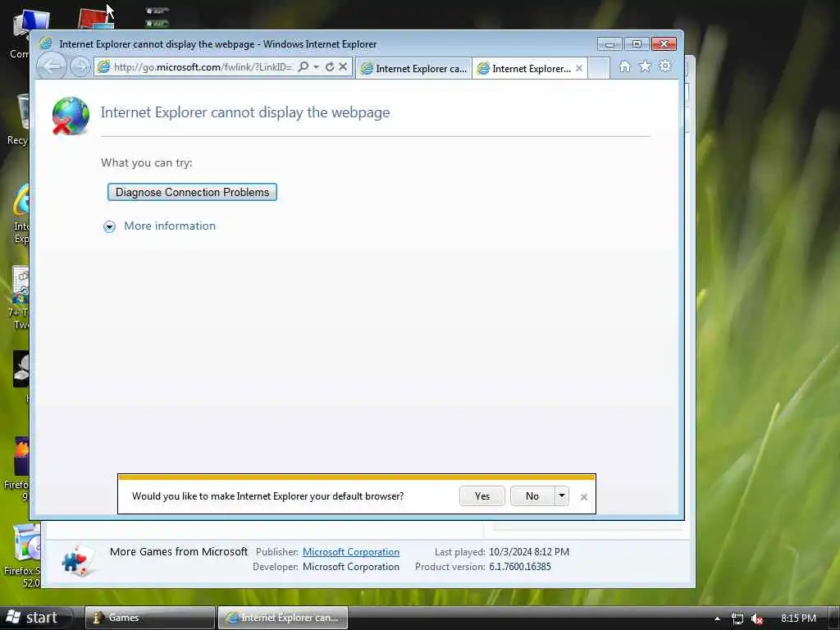Click the IE logo in title bar
This screenshot has height=630, width=840.
click(46, 43)
